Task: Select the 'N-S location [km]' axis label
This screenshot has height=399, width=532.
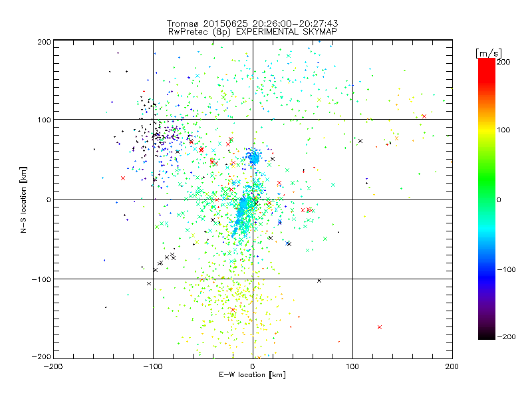Action: (x=23, y=199)
